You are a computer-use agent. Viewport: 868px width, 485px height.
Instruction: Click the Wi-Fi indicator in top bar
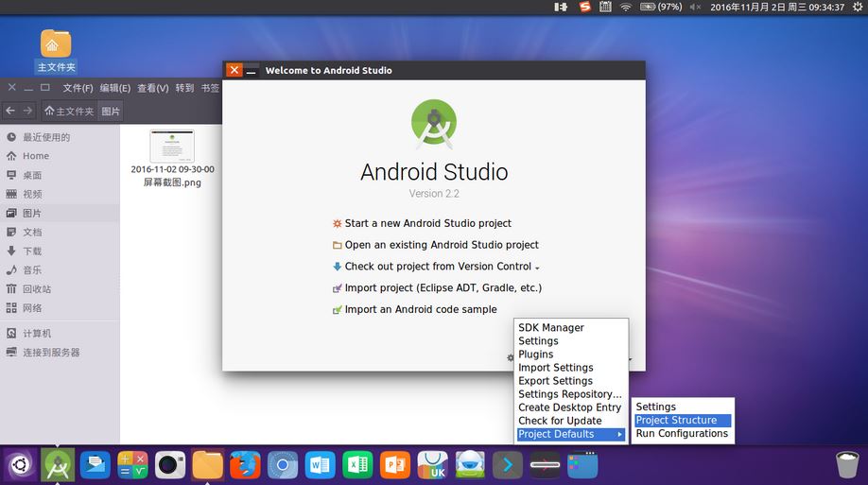pyautogui.click(x=626, y=8)
